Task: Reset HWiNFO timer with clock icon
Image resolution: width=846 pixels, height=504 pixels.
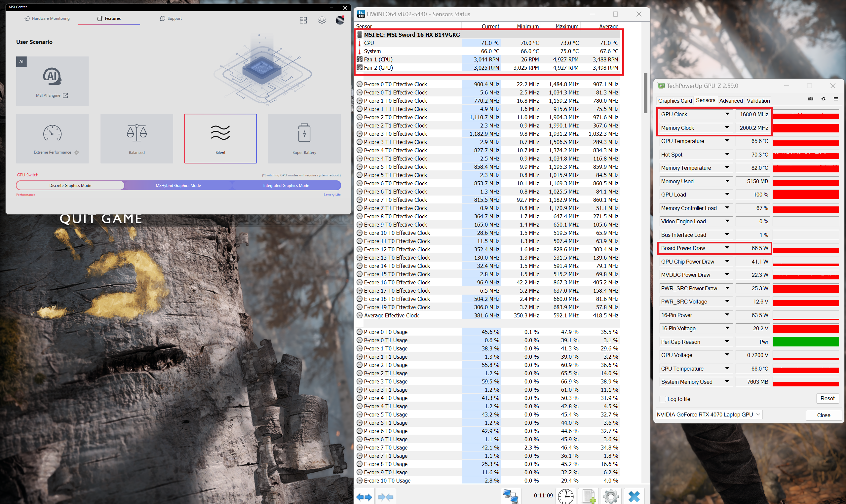Action: (x=566, y=496)
